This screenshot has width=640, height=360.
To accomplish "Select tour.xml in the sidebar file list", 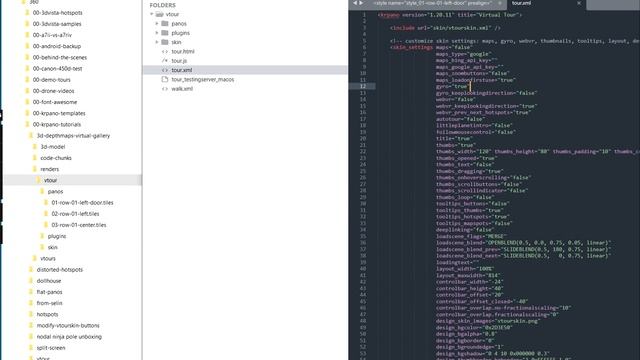I will point(245,70).
